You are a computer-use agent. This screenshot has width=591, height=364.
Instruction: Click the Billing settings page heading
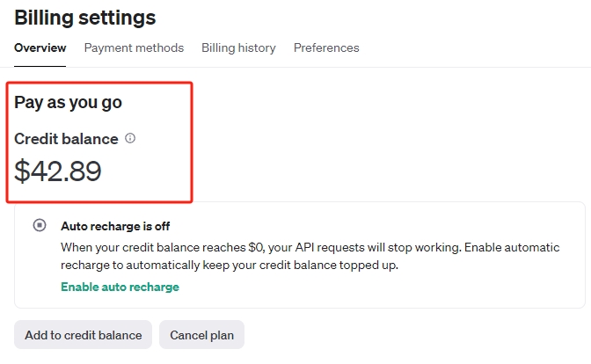point(84,17)
